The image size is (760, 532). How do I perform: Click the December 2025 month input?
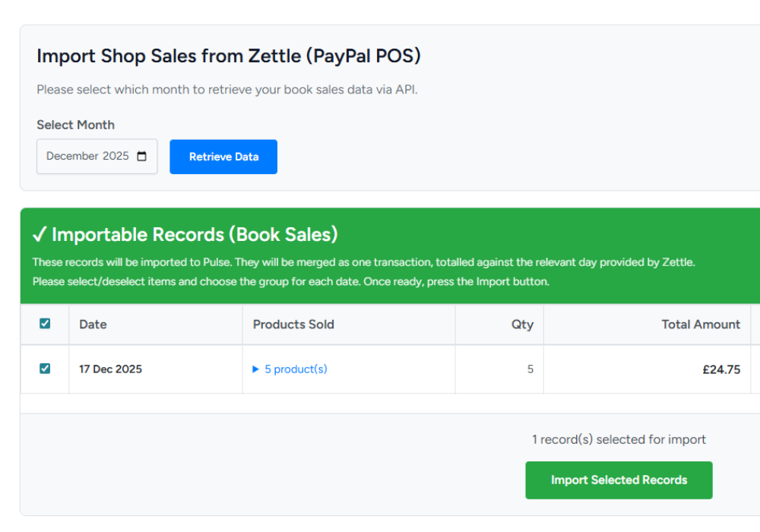point(87,157)
